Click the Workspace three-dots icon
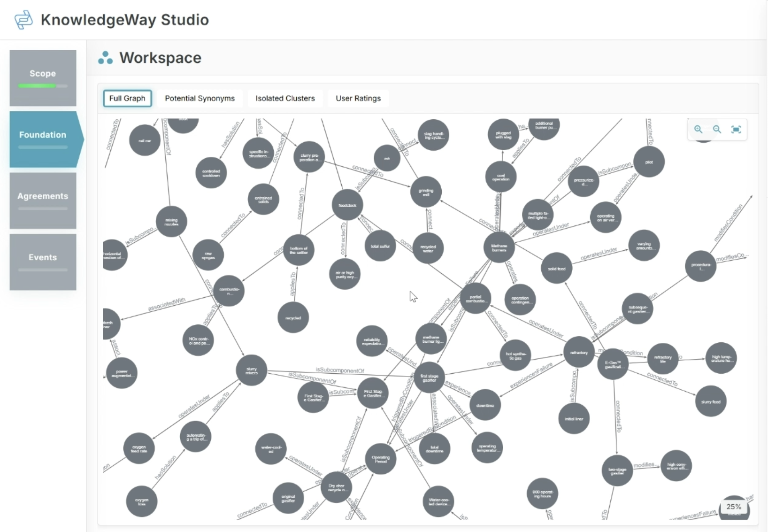768x532 pixels. (105, 58)
